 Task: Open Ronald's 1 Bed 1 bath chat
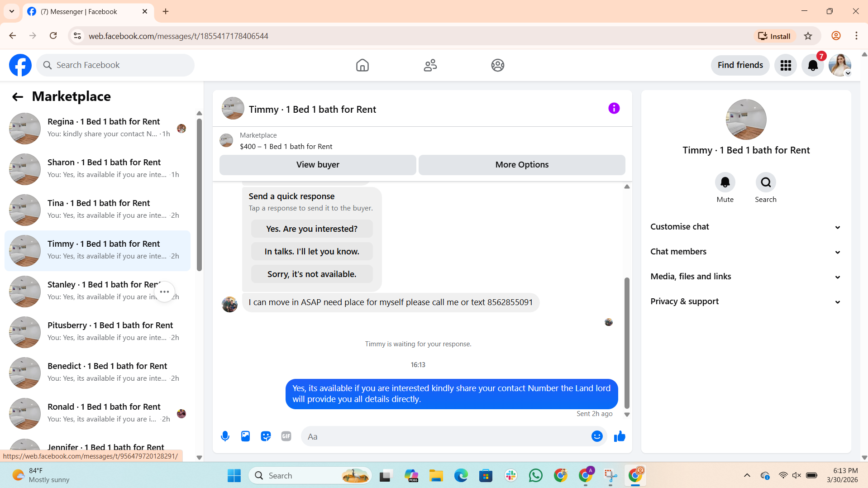pos(97,414)
